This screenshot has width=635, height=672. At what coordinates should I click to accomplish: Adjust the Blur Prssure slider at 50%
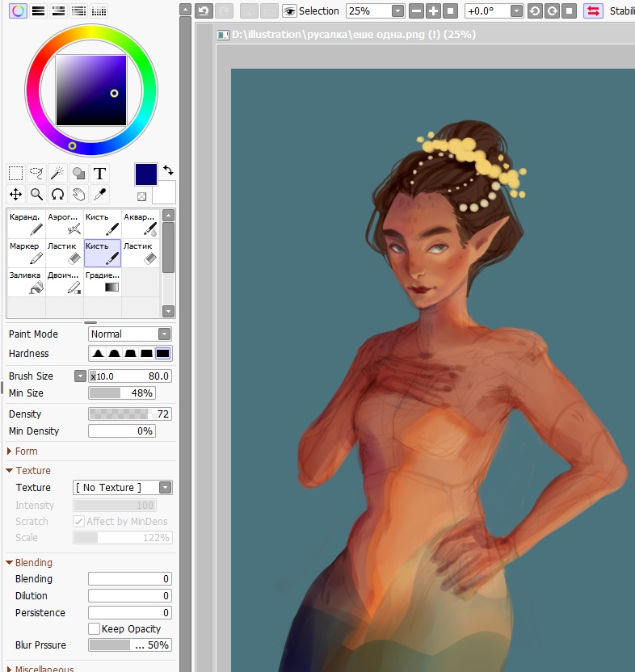pyautogui.click(x=130, y=645)
